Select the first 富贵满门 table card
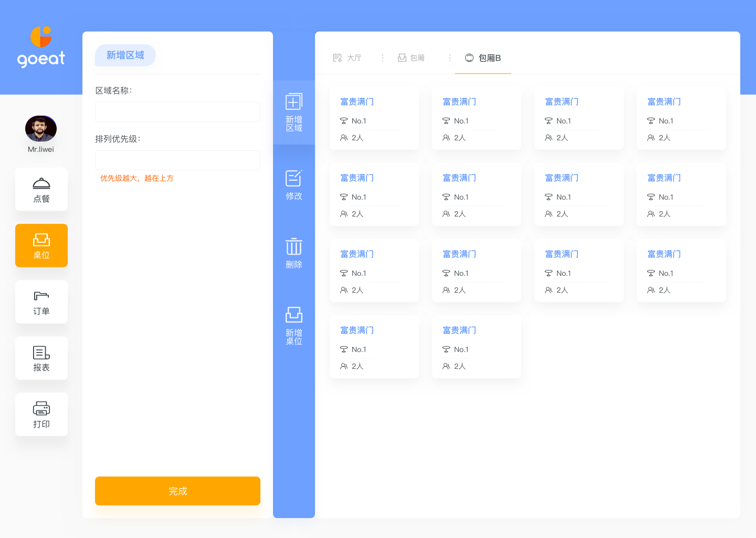The image size is (756, 538). 374,119
